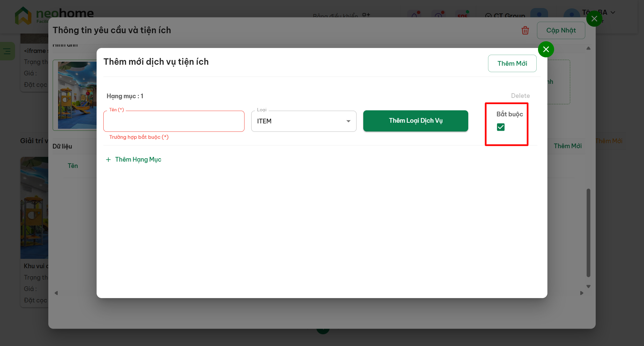Click the neohome logo

coord(54,14)
